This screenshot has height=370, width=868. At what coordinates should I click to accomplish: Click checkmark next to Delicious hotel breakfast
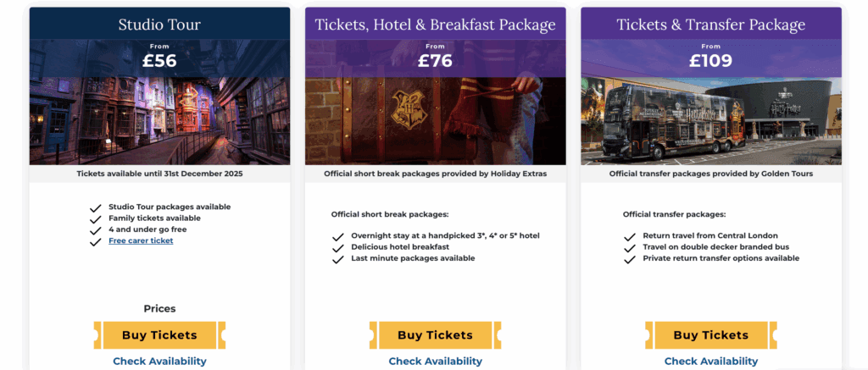338,247
